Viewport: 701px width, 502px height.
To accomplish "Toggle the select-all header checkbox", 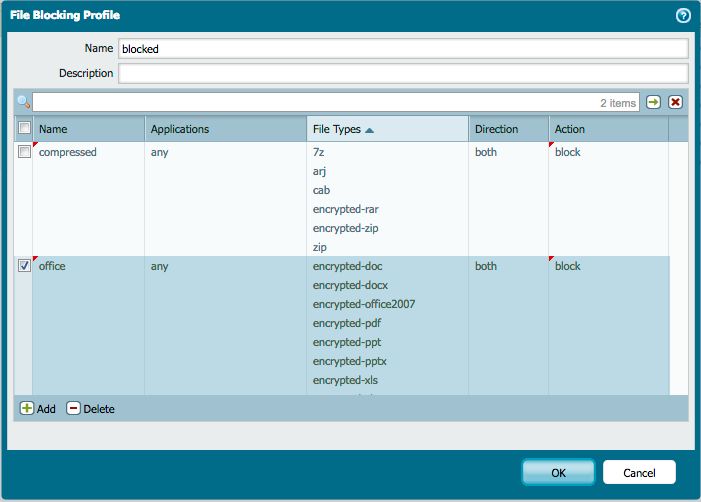I will click(24, 129).
